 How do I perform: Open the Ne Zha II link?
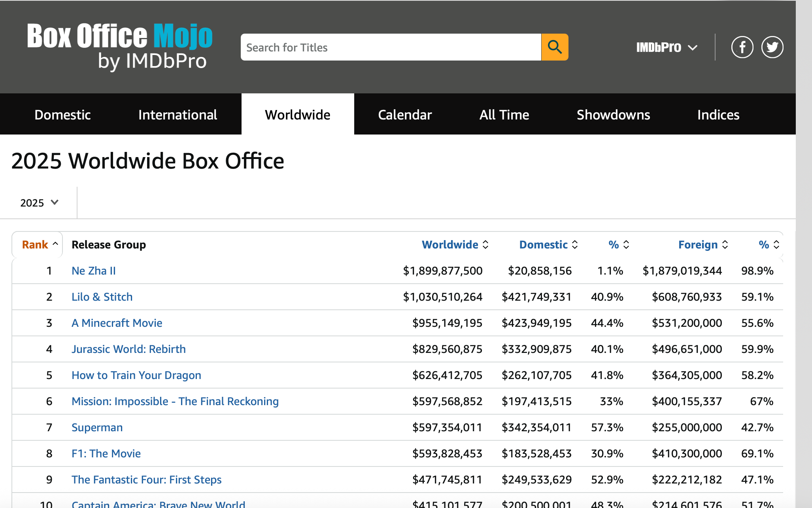click(x=94, y=271)
